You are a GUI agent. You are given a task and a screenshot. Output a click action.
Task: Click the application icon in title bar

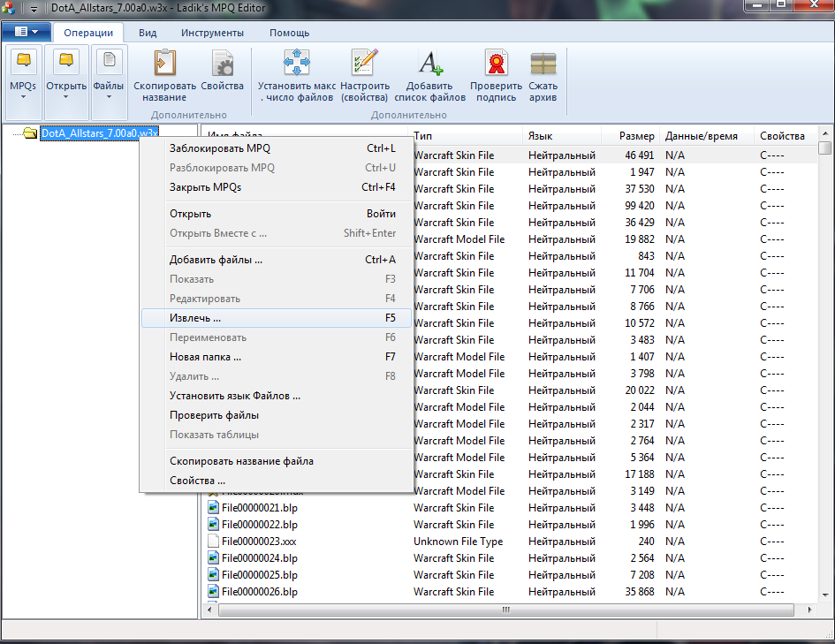coord(8,8)
